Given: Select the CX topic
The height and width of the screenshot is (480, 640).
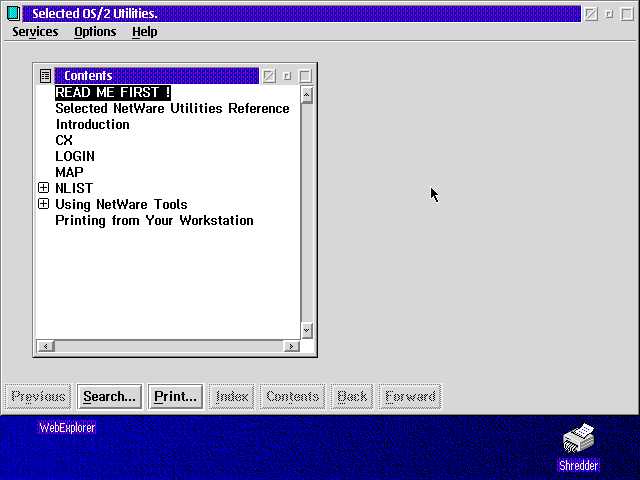Looking at the screenshot, I should click(64, 140).
